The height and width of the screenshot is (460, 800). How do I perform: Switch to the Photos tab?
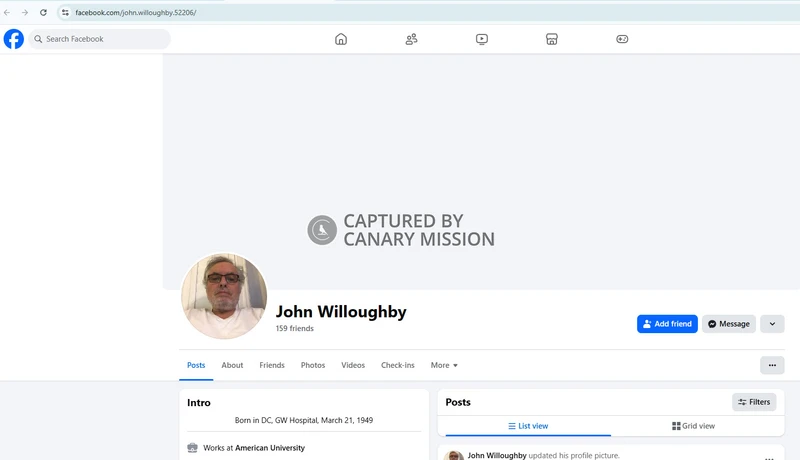(313, 365)
